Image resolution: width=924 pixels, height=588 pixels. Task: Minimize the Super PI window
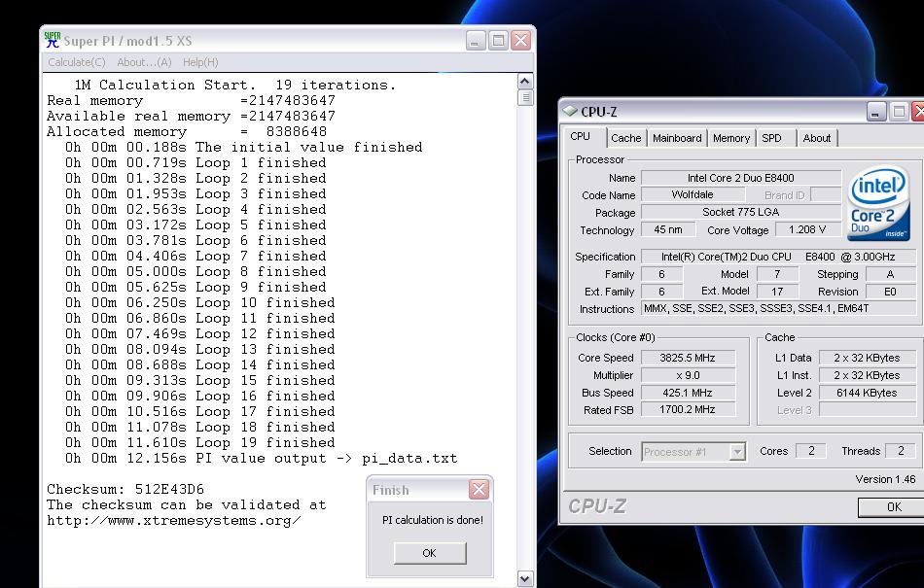point(477,41)
